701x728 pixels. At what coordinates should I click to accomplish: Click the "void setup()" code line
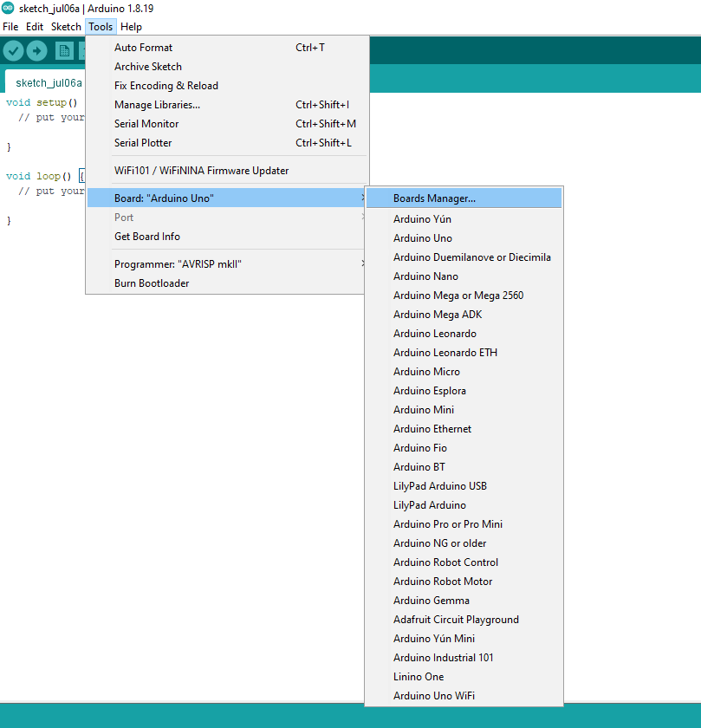click(x=42, y=102)
